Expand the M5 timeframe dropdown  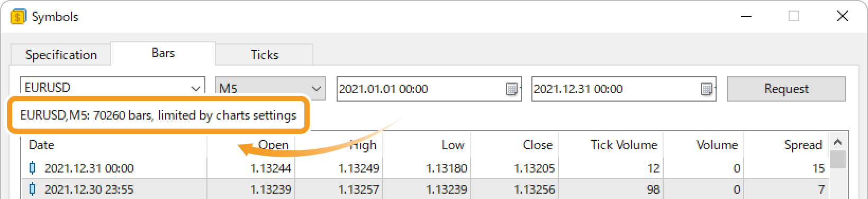click(317, 88)
